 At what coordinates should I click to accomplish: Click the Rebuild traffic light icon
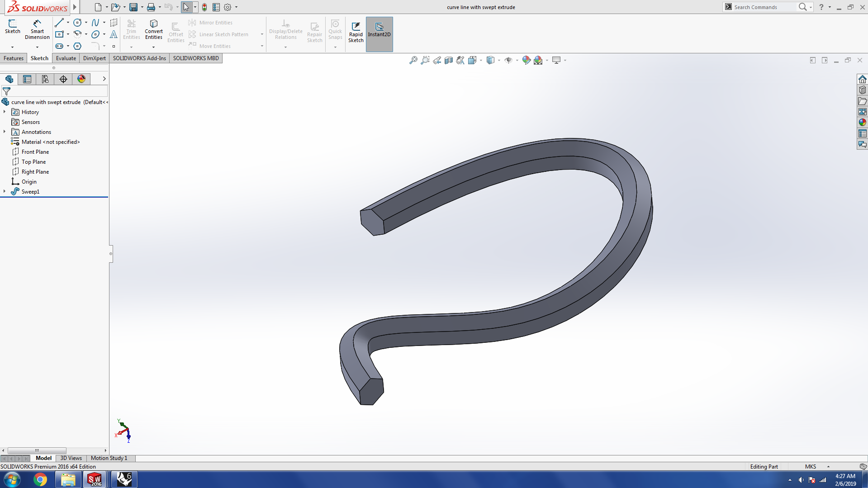tap(204, 7)
